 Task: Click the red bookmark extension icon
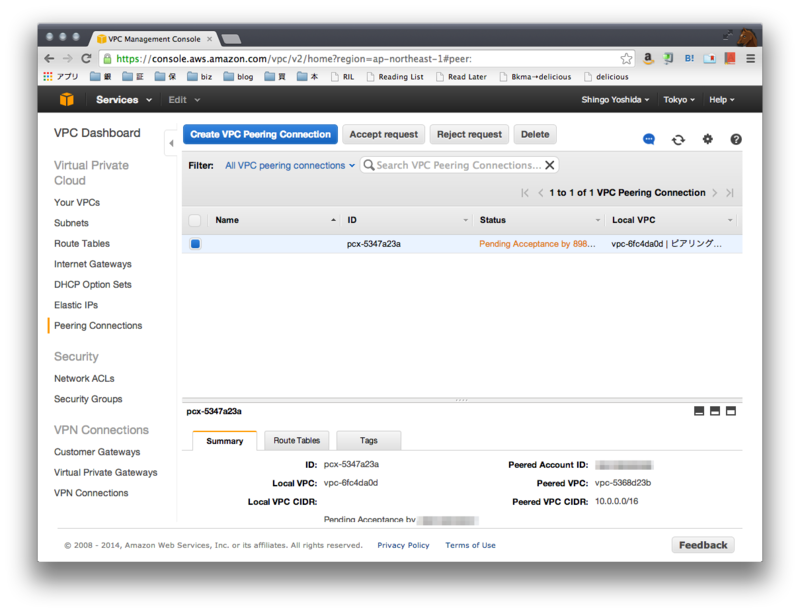pos(730,58)
